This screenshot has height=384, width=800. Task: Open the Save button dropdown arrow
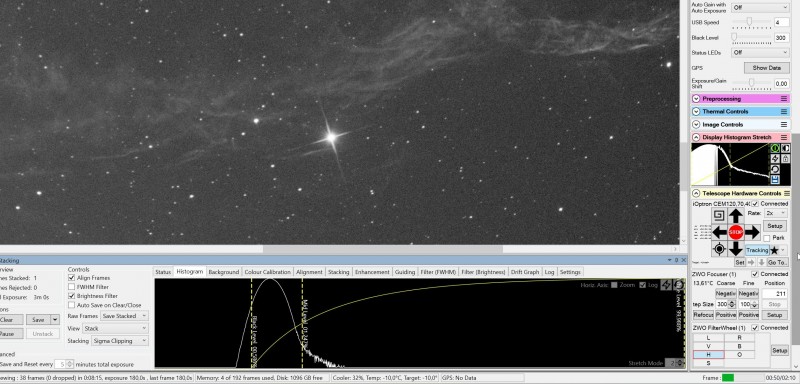click(x=55, y=320)
